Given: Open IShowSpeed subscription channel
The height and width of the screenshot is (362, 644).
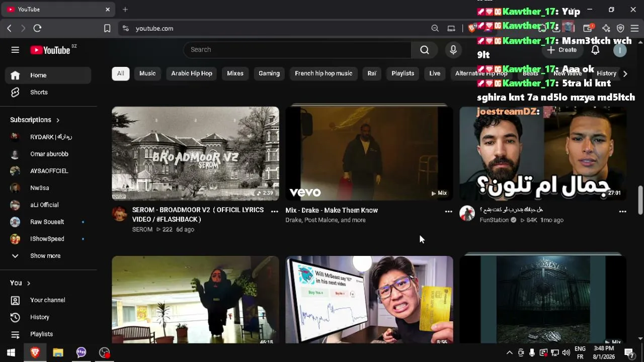Looking at the screenshot, I should pos(48,239).
